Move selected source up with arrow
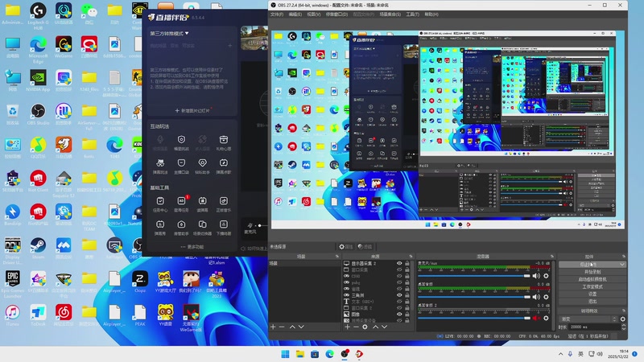Viewport: 644px width, 362px height. pyautogui.click(x=375, y=327)
